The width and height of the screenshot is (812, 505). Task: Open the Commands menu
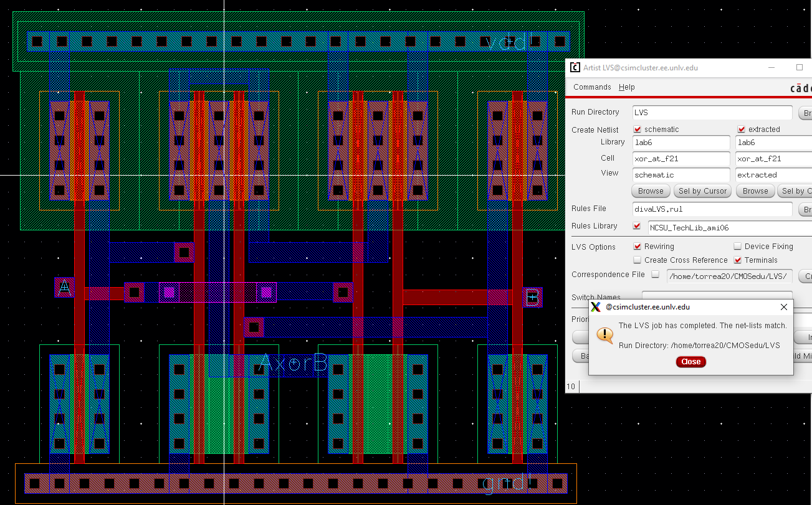pos(592,87)
